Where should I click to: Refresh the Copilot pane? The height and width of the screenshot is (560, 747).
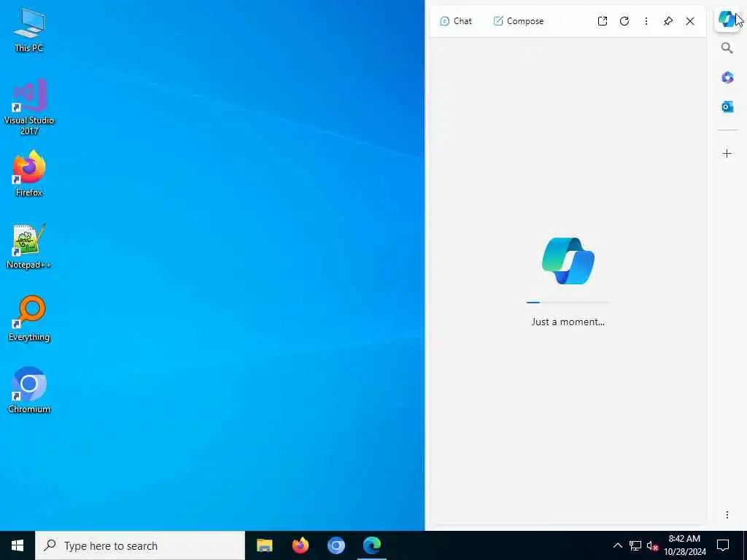point(624,21)
